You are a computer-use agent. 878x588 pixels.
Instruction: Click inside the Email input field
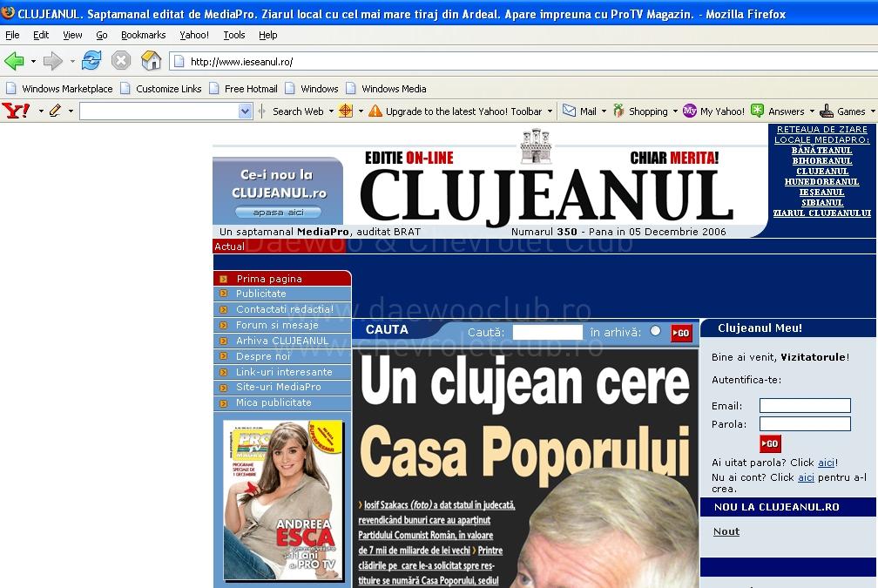(x=804, y=406)
